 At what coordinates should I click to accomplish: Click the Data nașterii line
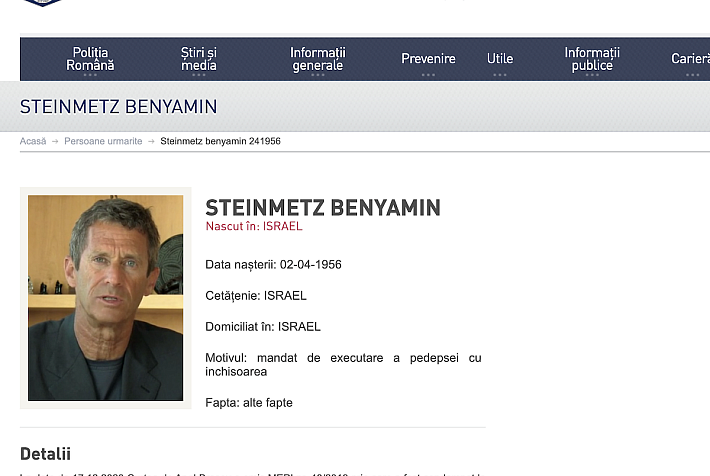273,264
